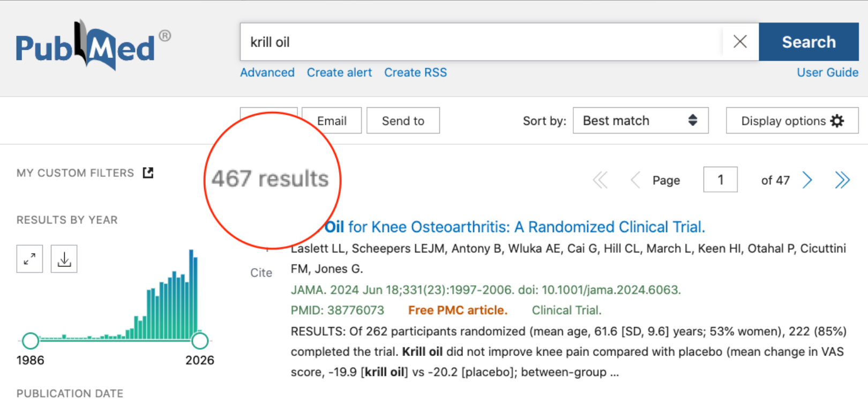The height and width of the screenshot is (401, 868).
Task: Download the results by year data
Action: (x=64, y=259)
